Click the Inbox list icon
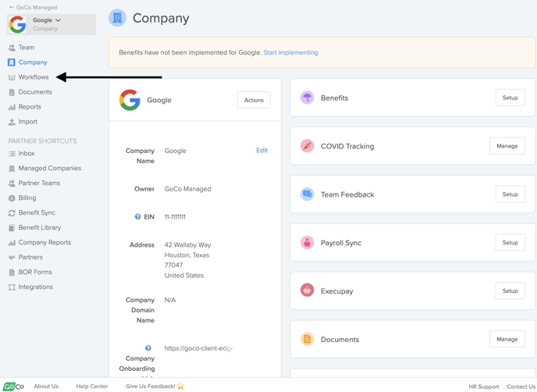 [x=12, y=154]
